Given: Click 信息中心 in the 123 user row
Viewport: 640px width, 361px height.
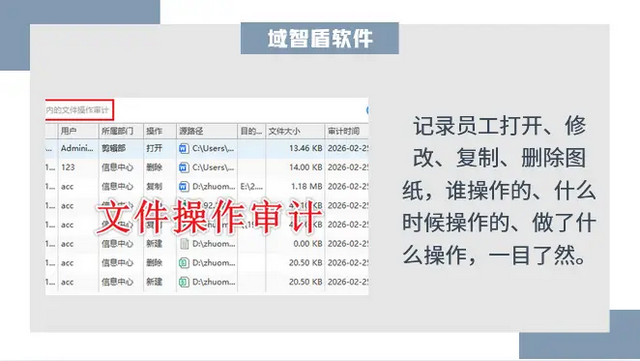Looking at the screenshot, I should tap(117, 167).
